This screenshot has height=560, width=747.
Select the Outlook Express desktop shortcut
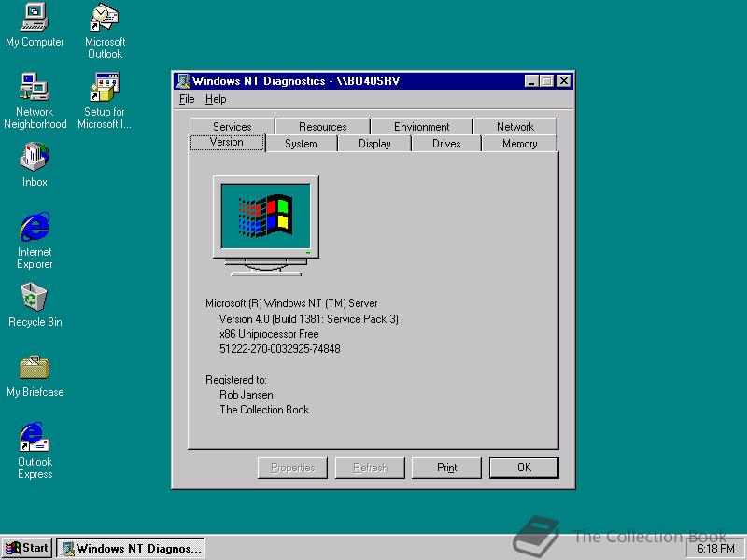(x=35, y=451)
